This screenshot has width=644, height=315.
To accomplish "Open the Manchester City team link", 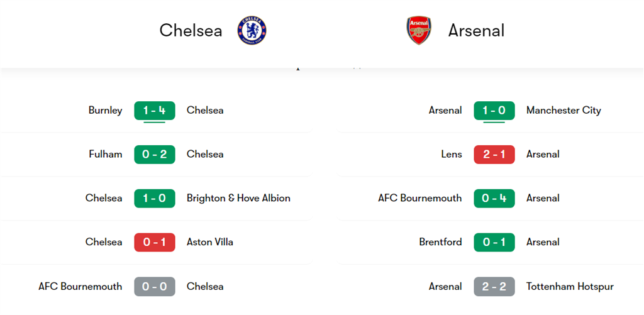I will pos(563,111).
